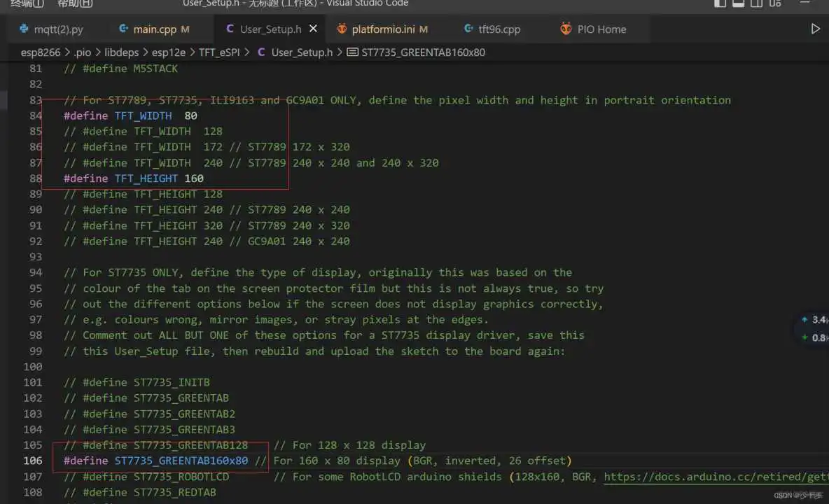Click the 'For ST7789, ST7735, ILI9163' comment line
This screenshot has width=829, height=504.
pos(397,100)
